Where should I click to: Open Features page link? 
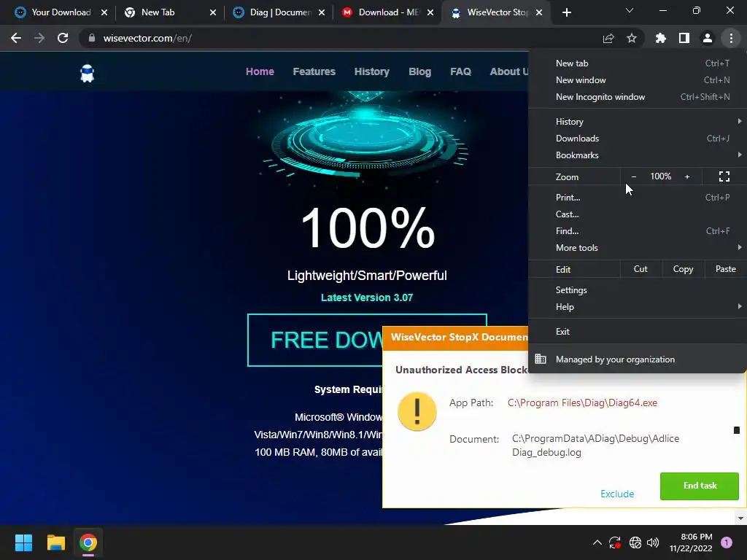[x=314, y=71]
